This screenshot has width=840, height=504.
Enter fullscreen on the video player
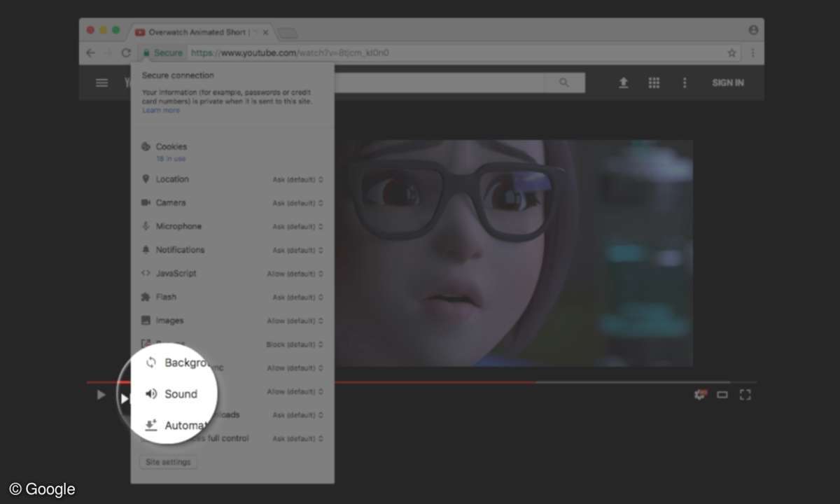pos(745,395)
